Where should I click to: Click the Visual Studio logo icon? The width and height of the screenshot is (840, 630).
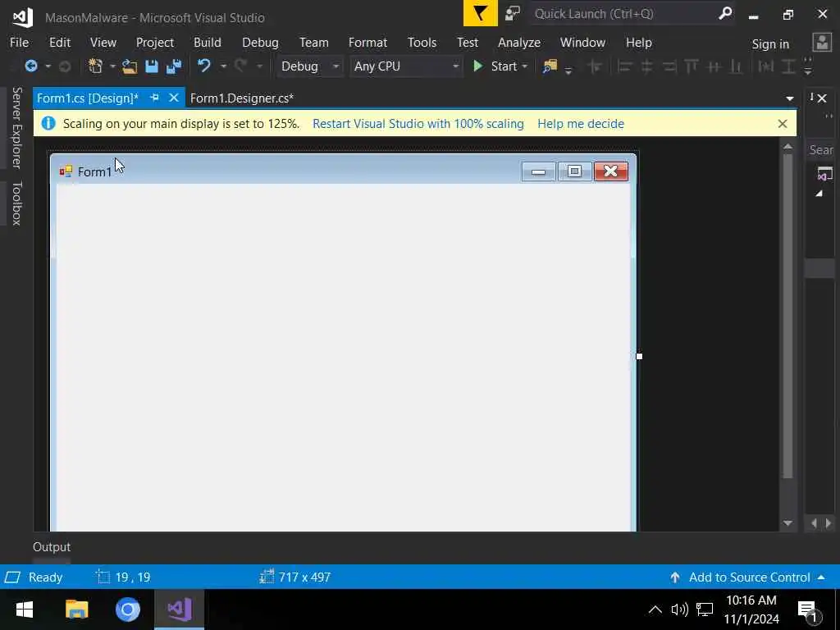[22, 17]
